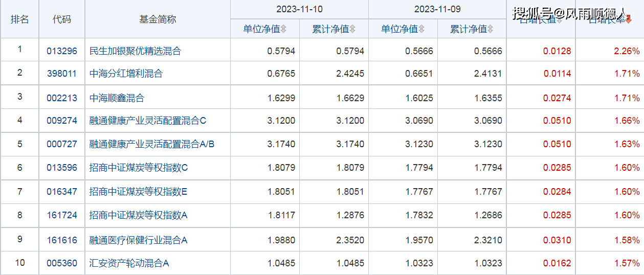Open fund code 005360
The height and width of the screenshot is (275, 644).
pyautogui.click(x=61, y=263)
